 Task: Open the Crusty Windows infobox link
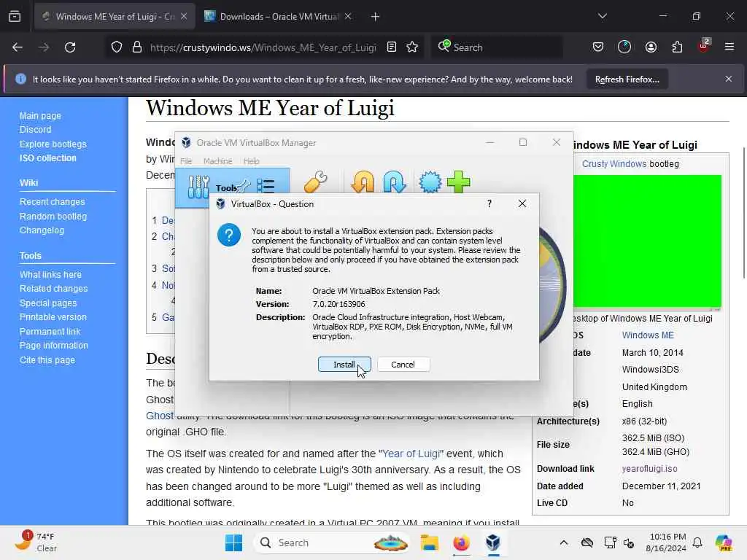(614, 164)
